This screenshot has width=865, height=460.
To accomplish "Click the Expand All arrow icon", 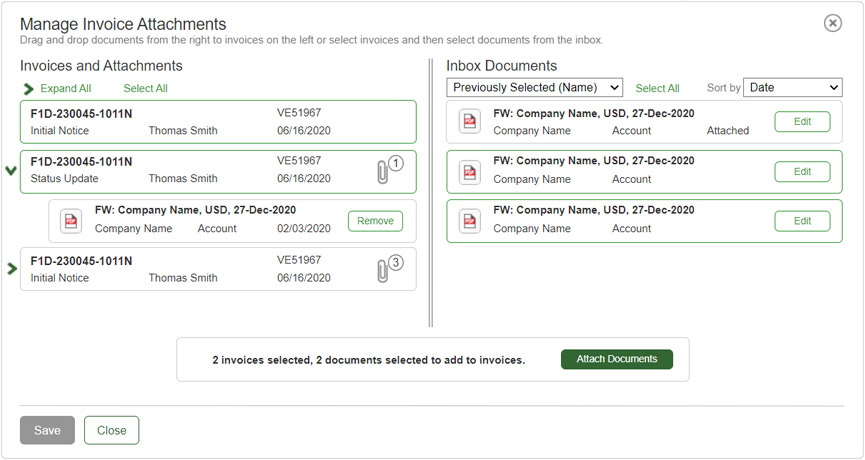I will [x=28, y=89].
